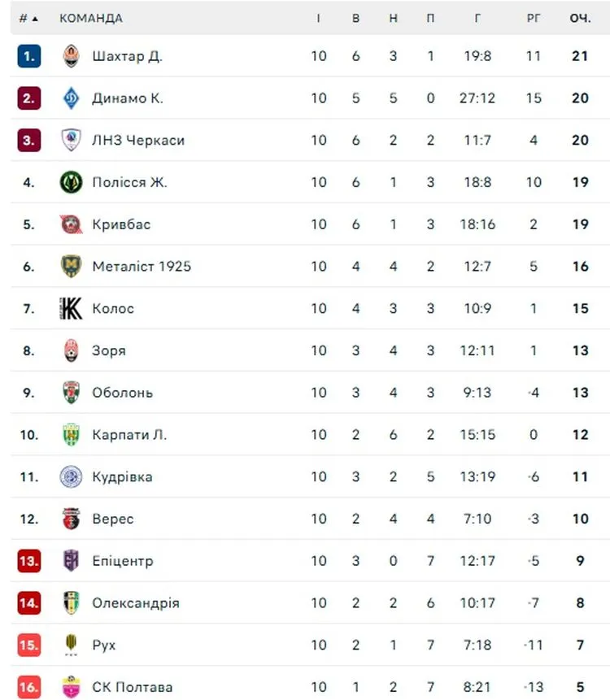
Task: Click the КОМАНДА column header
Action: coord(91,18)
